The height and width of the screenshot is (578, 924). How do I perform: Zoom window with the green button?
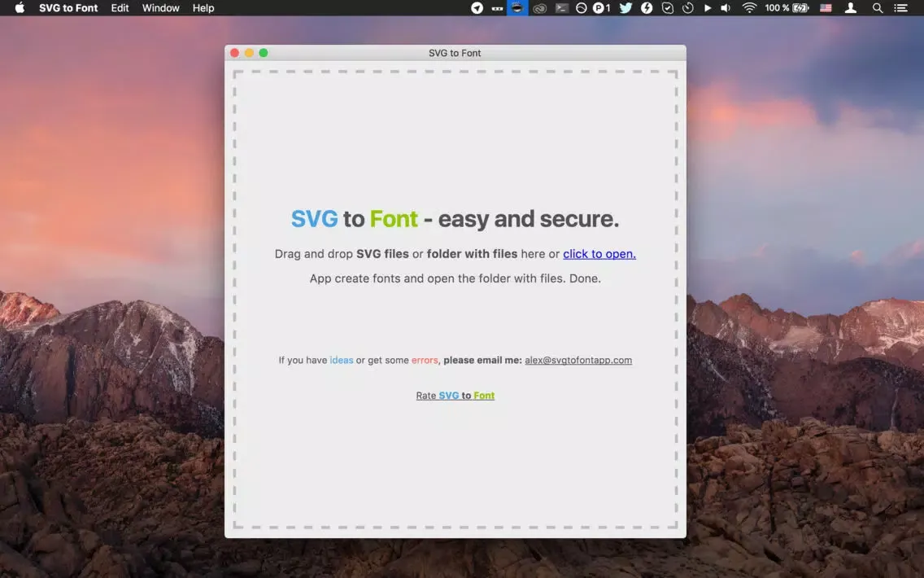pos(264,52)
